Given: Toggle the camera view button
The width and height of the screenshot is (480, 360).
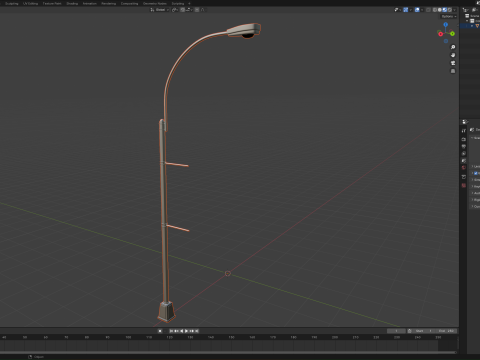Looking at the screenshot, I should click(x=453, y=63).
